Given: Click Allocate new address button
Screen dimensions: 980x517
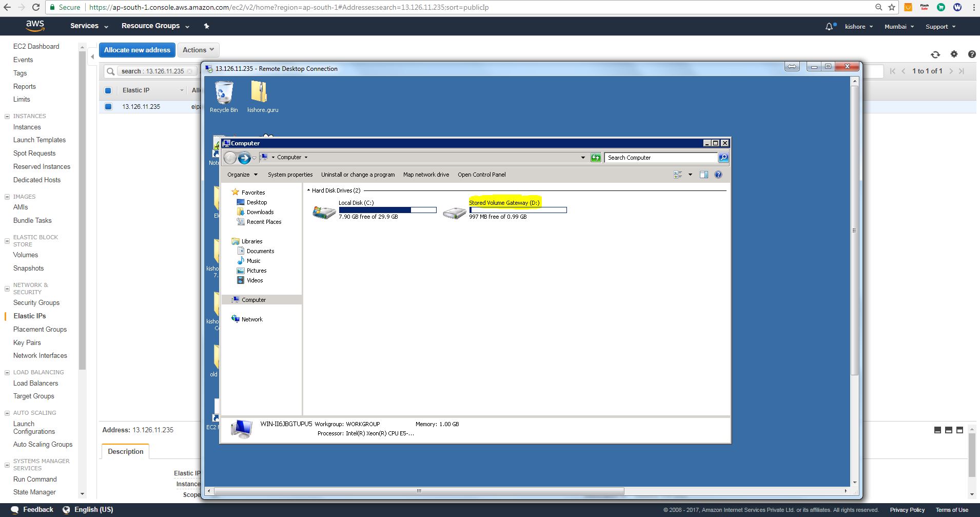Looking at the screenshot, I should 137,50.
